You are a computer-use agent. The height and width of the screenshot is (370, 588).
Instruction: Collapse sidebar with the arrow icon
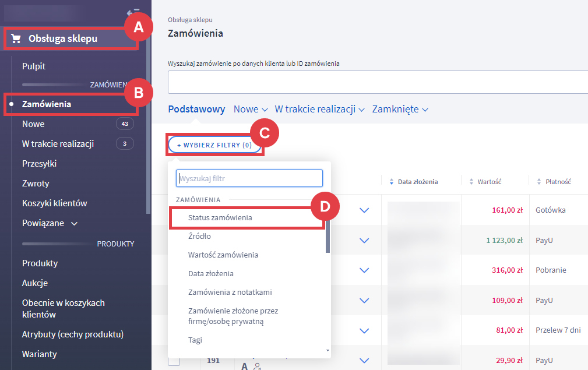click(x=132, y=12)
